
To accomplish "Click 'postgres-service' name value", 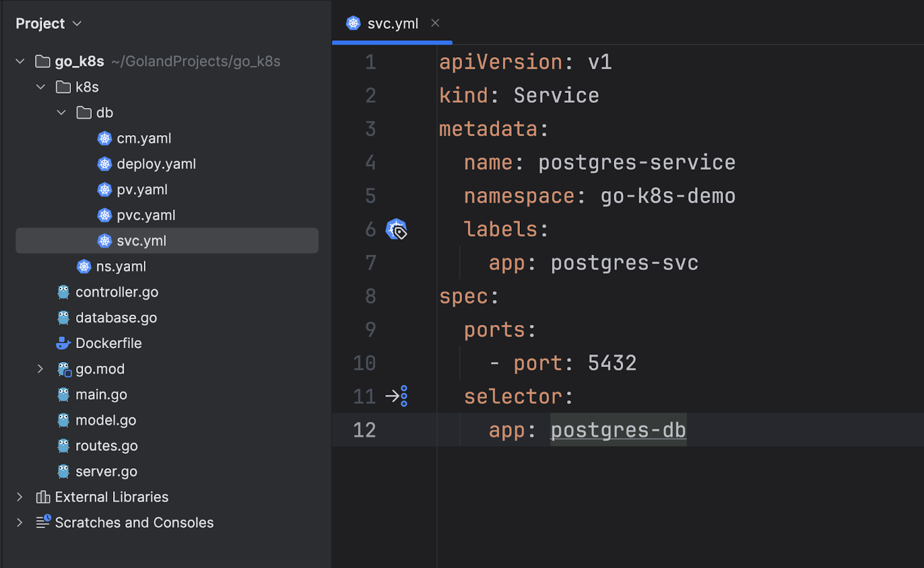I will pos(637,162).
